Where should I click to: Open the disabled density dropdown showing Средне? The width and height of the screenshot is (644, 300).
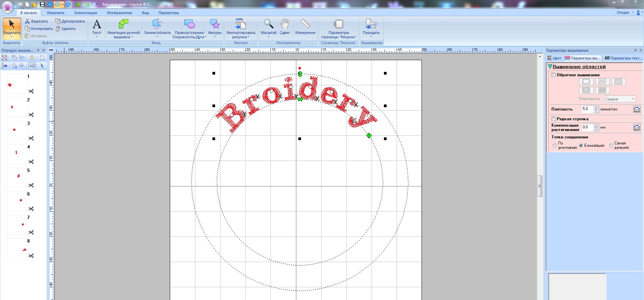tap(620, 99)
